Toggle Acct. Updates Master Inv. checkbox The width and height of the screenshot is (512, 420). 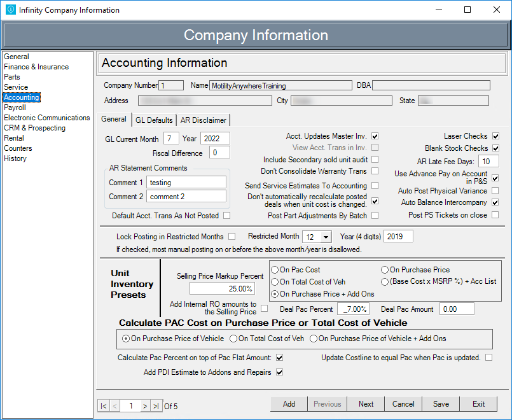point(375,136)
